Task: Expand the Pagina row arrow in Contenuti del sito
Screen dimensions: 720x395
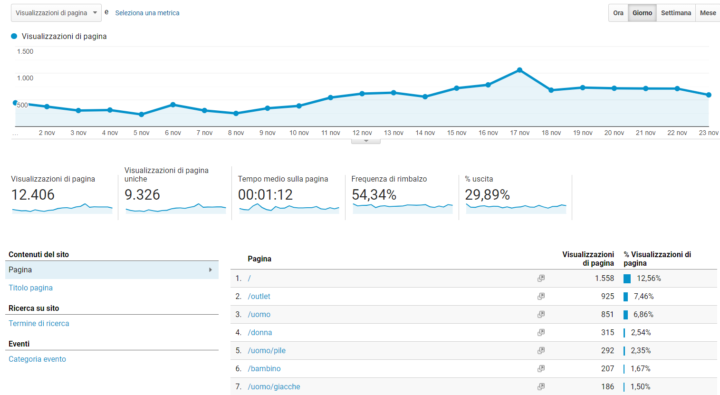Action: 210,270
